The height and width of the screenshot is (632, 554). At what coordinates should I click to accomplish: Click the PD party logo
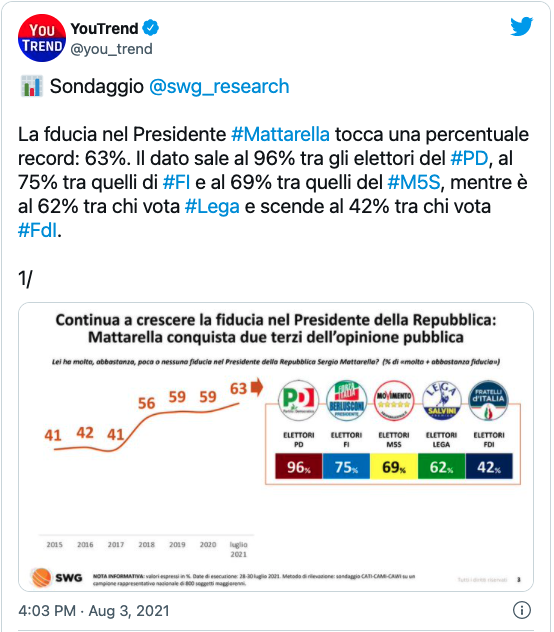pyautogui.click(x=298, y=400)
